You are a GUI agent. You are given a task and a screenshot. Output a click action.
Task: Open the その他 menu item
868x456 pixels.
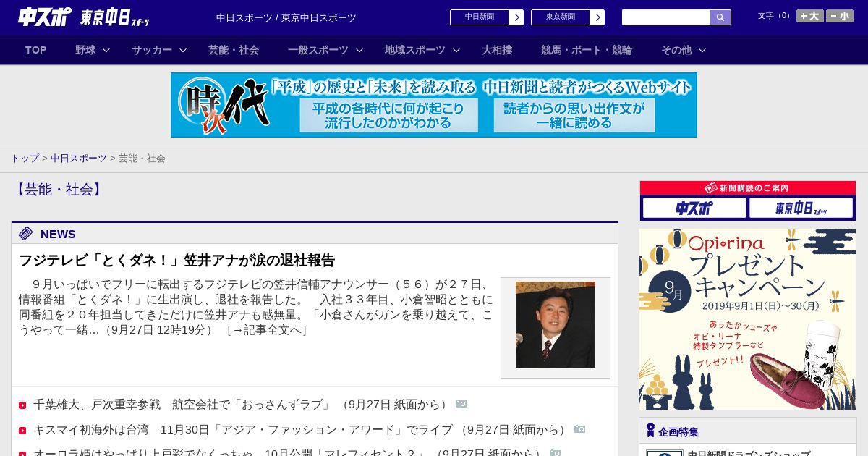676,50
